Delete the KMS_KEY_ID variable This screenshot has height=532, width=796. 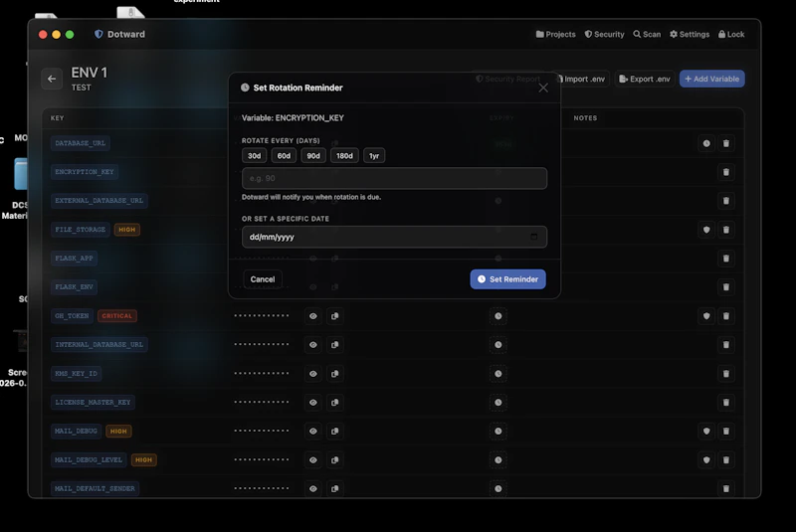tap(726, 374)
